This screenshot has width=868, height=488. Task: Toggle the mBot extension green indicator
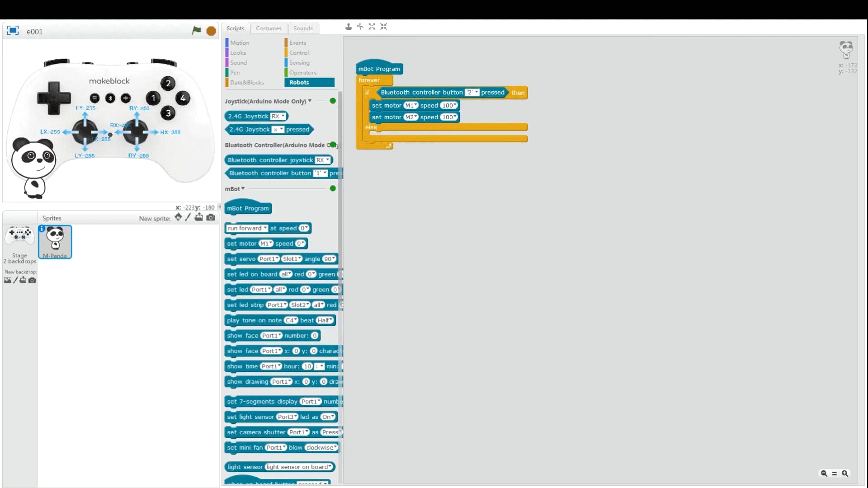click(x=333, y=188)
